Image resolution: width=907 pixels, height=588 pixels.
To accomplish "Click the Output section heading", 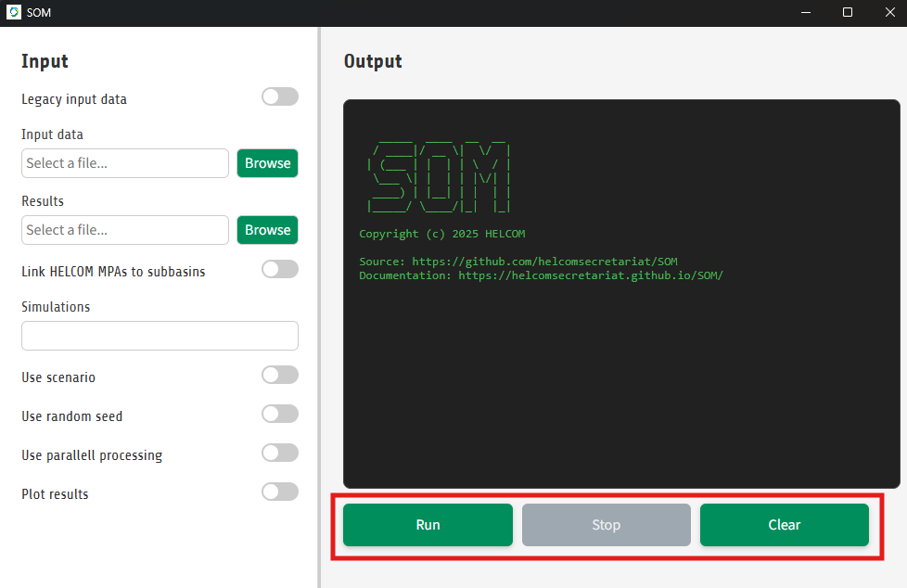I will tap(373, 61).
